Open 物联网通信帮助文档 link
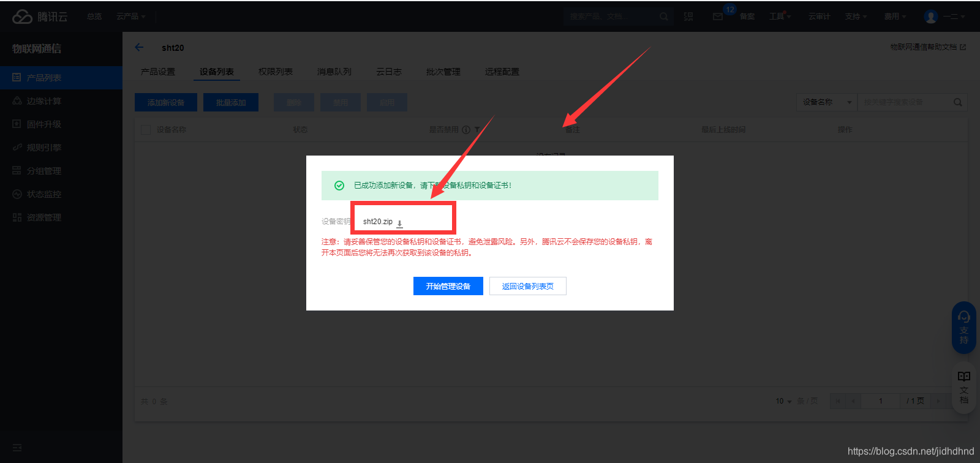Viewport: 980px width, 463px height. (x=924, y=47)
